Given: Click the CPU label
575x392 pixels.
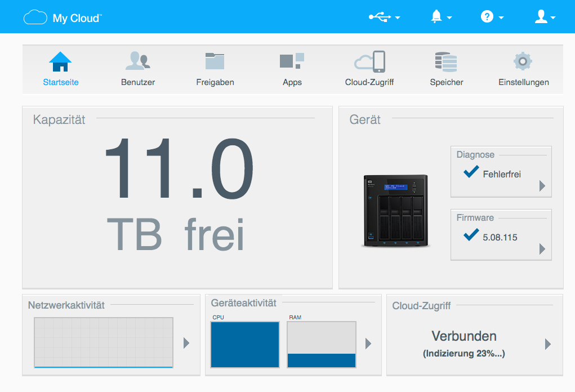Looking at the screenshot, I should click(x=218, y=317).
